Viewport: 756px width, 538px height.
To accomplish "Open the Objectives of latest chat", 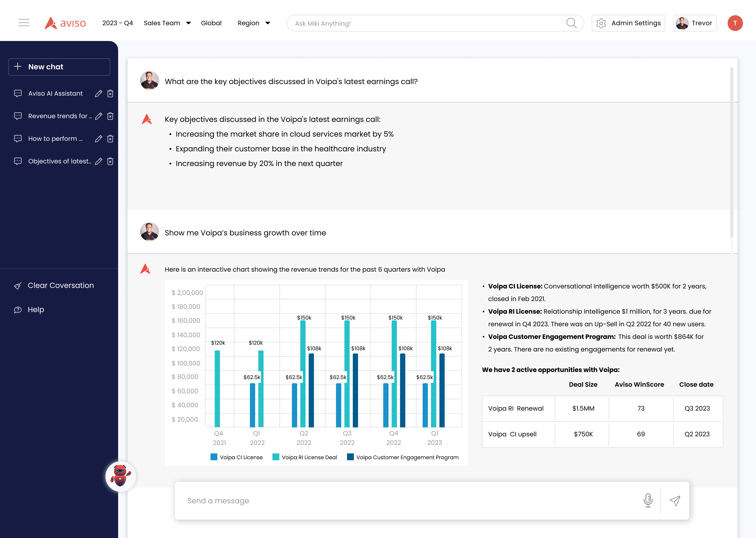I will click(x=60, y=161).
